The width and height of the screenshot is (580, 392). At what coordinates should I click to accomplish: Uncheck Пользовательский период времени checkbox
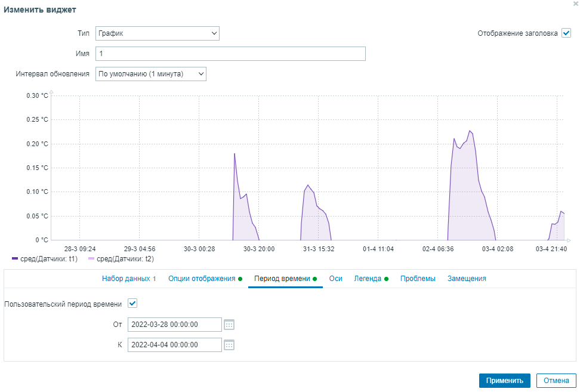132,304
